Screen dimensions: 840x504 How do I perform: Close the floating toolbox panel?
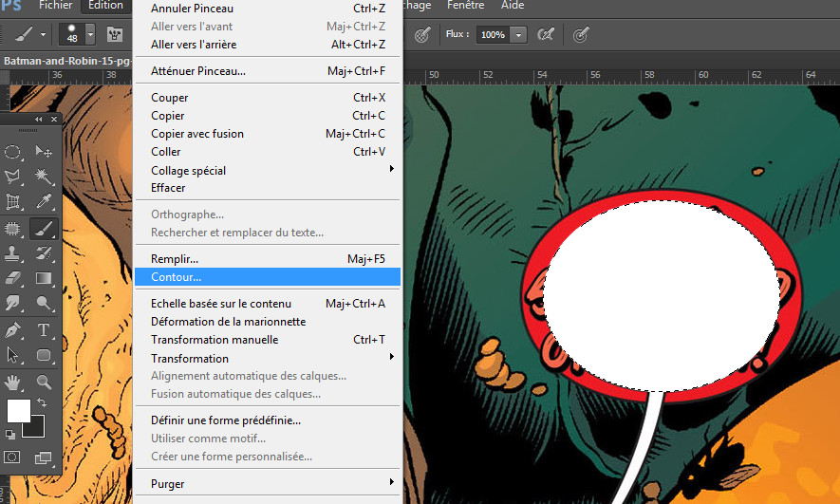[53, 119]
